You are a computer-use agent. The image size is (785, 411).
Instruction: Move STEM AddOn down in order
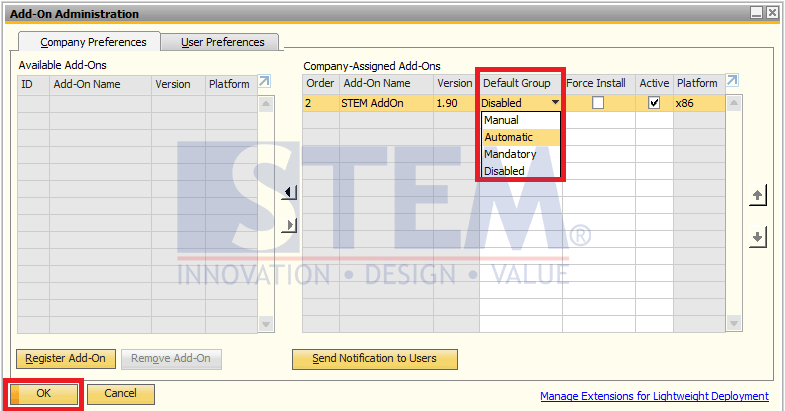point(757,236)
